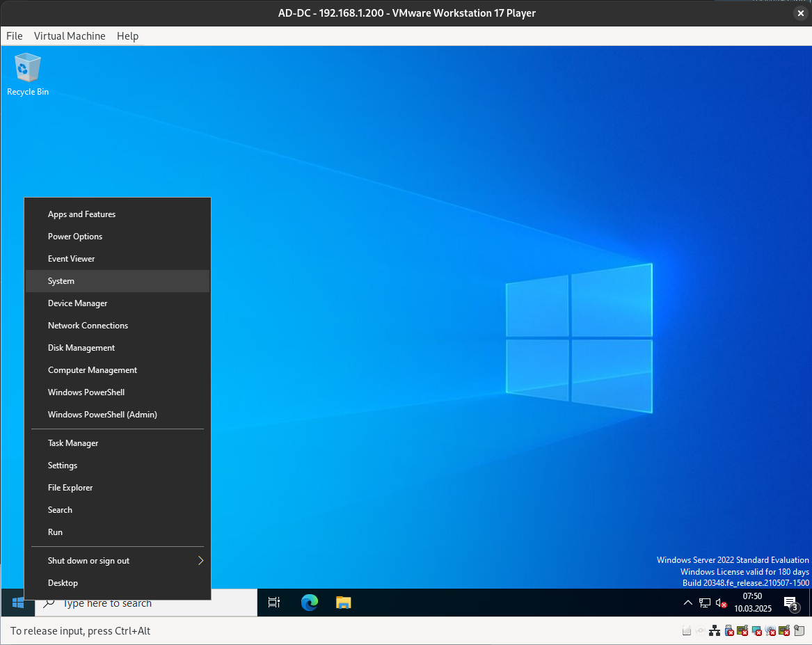
Task: Click the network icon in system tray
Action: pos(705,603)
